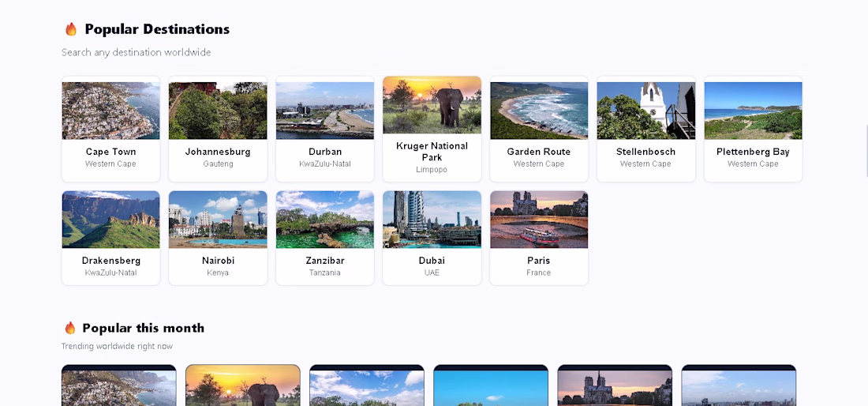The image size is (868, 406).
Task: Click the Popular Destinations heading
Action: 157,29
